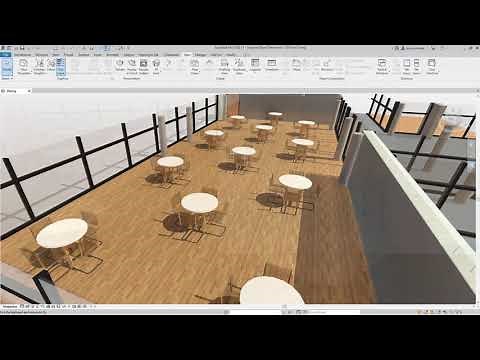This screenshot has height=360, width=480.
Task: Open the Duplicate View tool
Action: tap(239, 66)
